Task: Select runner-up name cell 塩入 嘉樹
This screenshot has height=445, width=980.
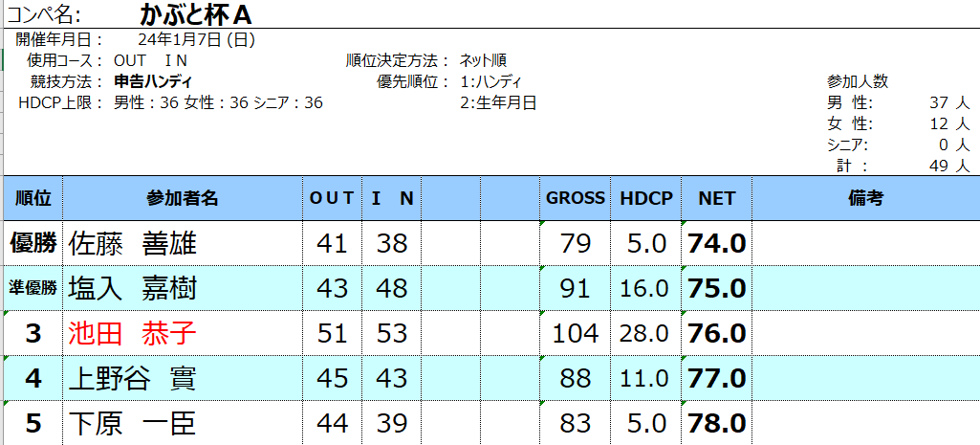Action: (x=183, y=288)
